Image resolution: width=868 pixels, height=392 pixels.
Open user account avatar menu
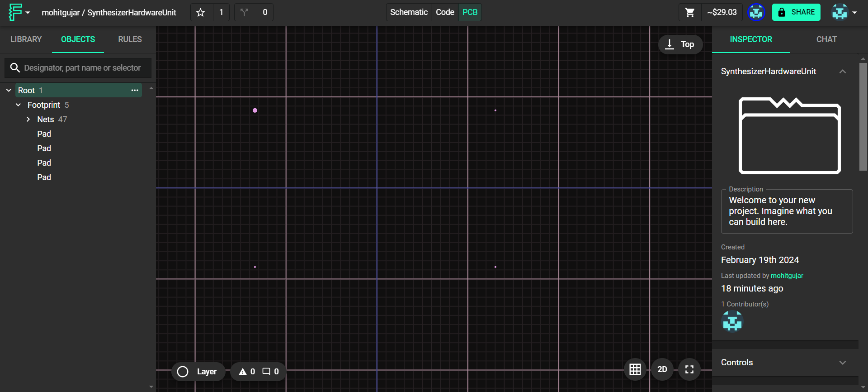pyautogui.click(x=844, y=12)
